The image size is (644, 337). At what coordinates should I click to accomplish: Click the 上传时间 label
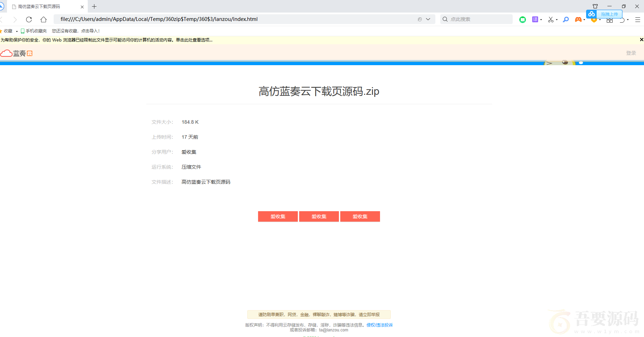click(162, 137)
